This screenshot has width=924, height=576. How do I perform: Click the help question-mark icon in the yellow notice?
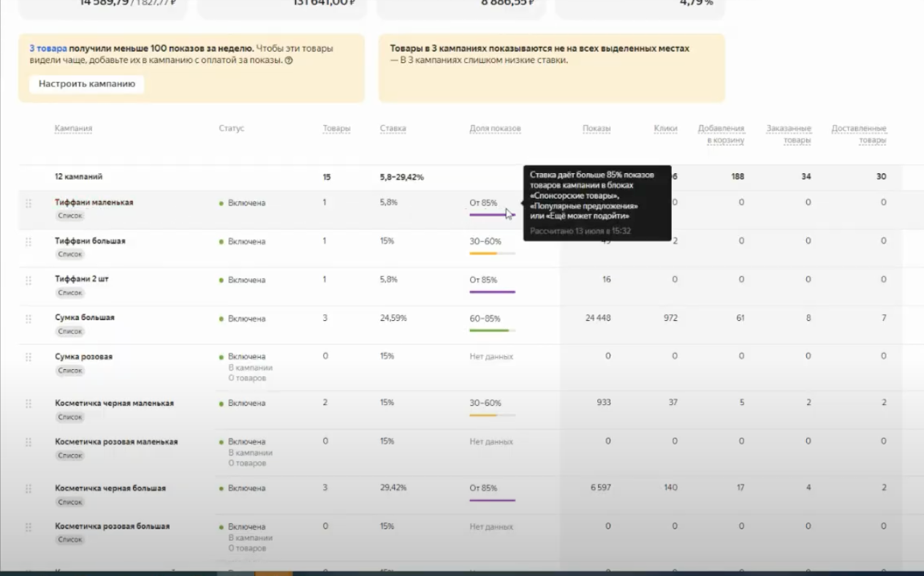point(289,61)
